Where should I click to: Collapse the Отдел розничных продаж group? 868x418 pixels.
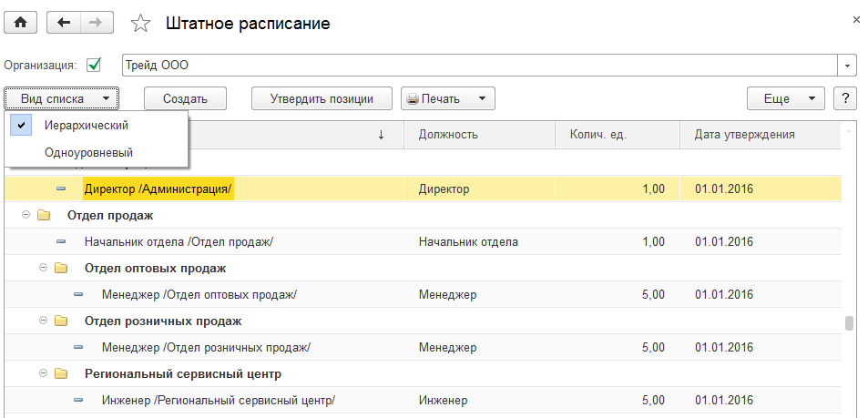pyautogui.click(x=44, y=321)
